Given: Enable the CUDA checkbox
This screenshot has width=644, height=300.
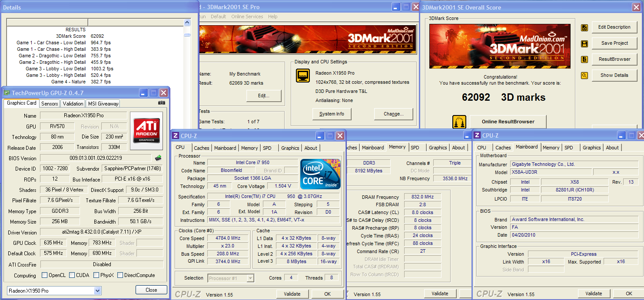Looking at the screenshot, I should [72, 275].
